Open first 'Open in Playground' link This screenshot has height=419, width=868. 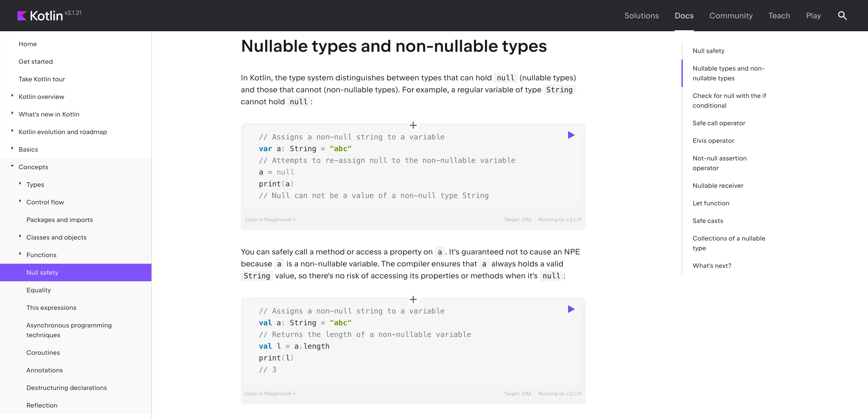pyautogui.click(x=270, y=220)
